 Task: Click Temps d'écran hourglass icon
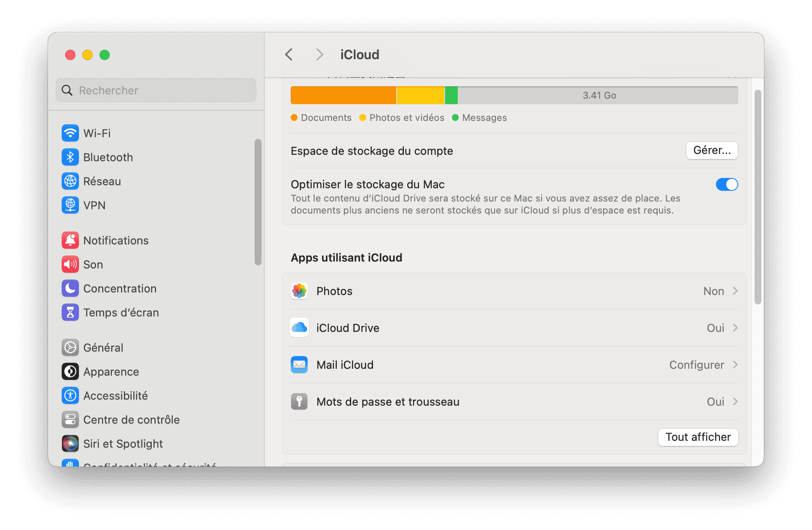70,313
